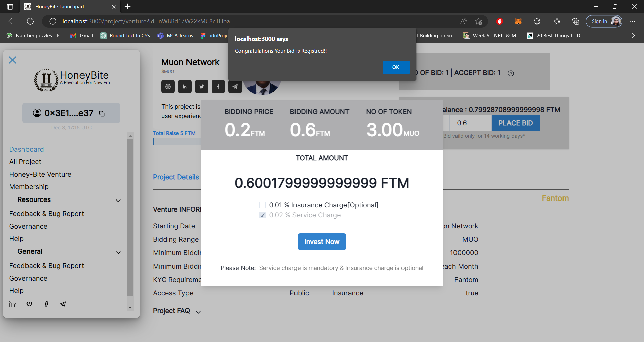
Task: Click the HoneyBite logo
Action: pyautogui.click(x=72, y=80)
